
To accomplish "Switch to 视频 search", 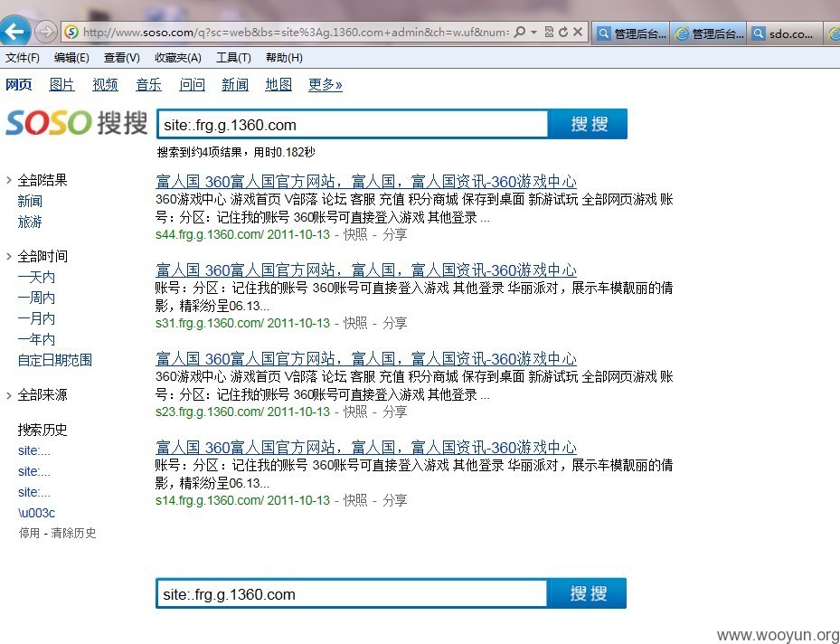I will 105,85.
